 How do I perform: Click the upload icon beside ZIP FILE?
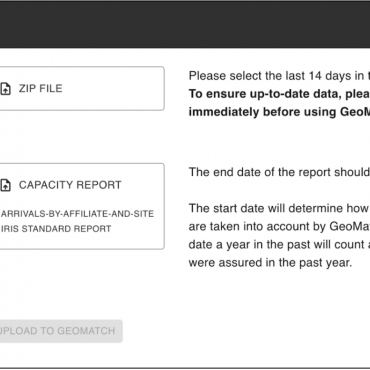click(5, 89)
